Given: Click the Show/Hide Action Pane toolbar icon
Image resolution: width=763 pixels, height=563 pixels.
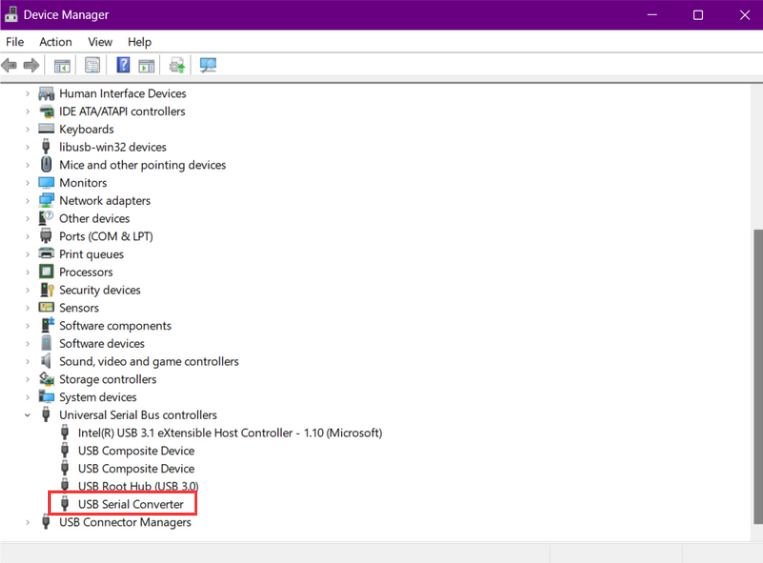Looking at the screenshot, I should coord(146,66).
